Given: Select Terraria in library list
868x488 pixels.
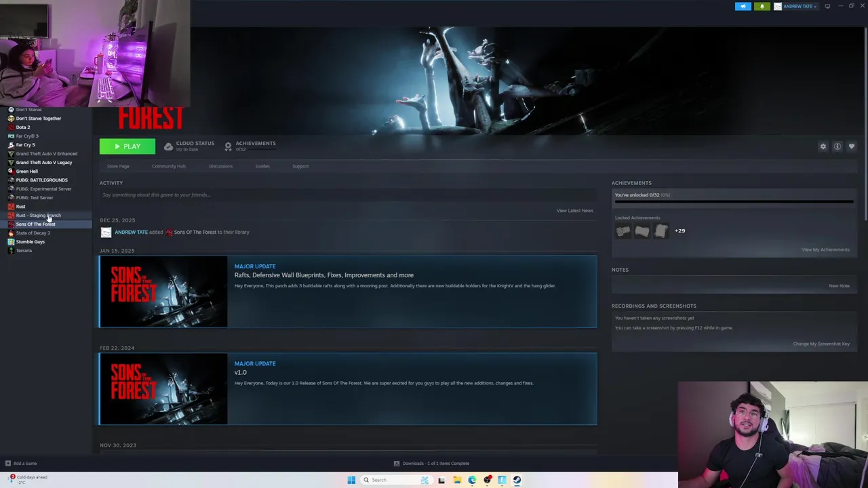Looking at the screenshot, I should 24,251.
